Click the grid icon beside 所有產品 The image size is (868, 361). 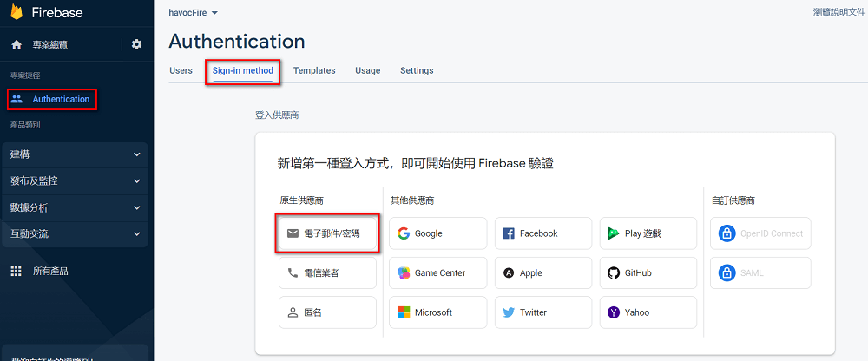[16, 272]
